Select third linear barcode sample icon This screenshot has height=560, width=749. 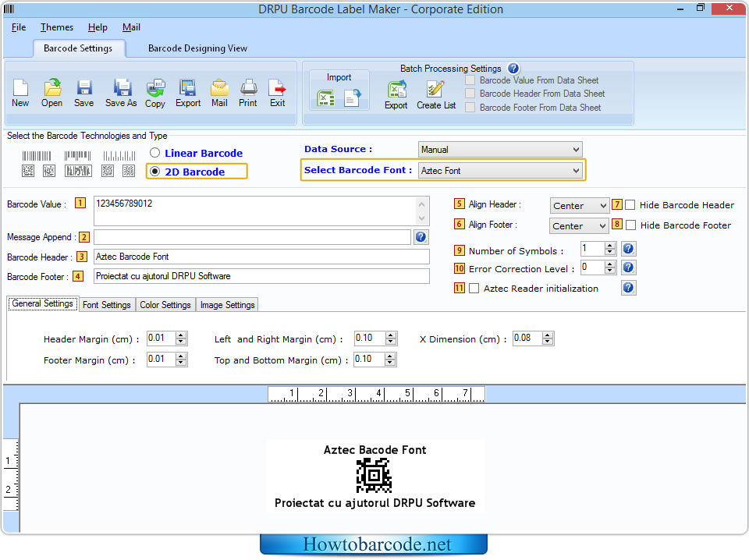click(x=119, y=156)
